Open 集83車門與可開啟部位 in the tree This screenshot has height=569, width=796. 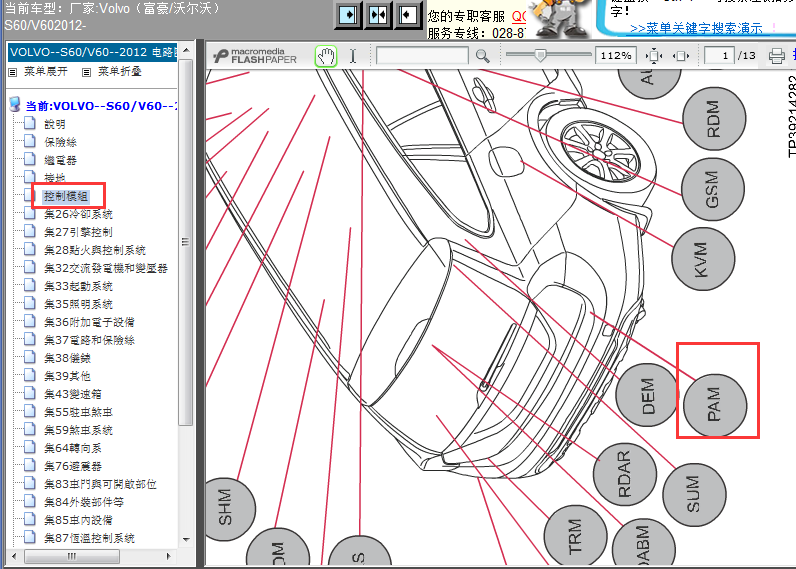100,484
